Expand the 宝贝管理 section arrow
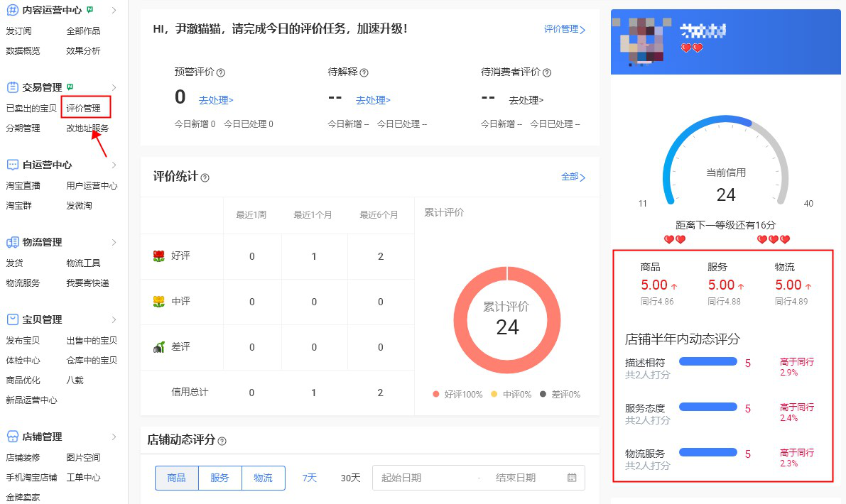This screenshot has width=846, height=504. point(114,319)
